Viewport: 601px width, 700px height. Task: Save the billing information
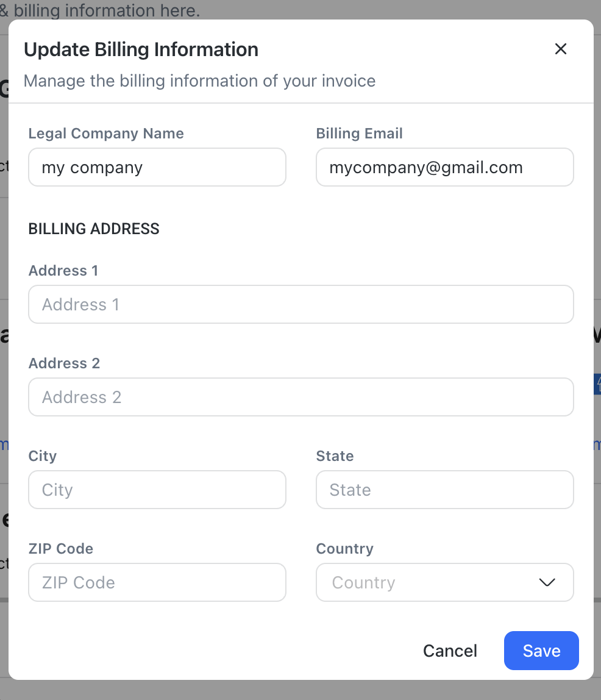(541, 651)
